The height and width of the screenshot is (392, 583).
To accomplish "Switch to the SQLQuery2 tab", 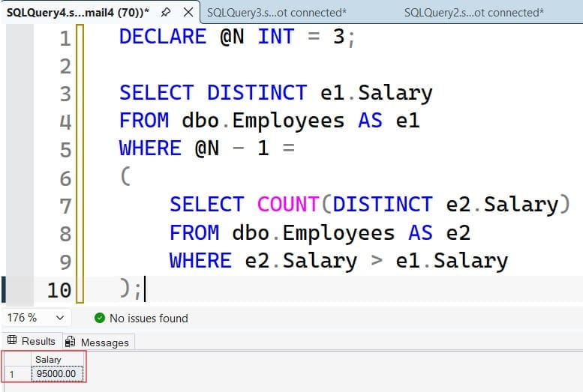I will point(473,13).
